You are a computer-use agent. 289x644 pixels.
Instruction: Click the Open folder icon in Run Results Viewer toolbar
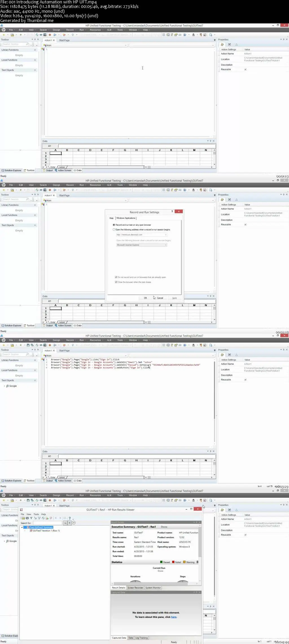[x=23, y=518]
